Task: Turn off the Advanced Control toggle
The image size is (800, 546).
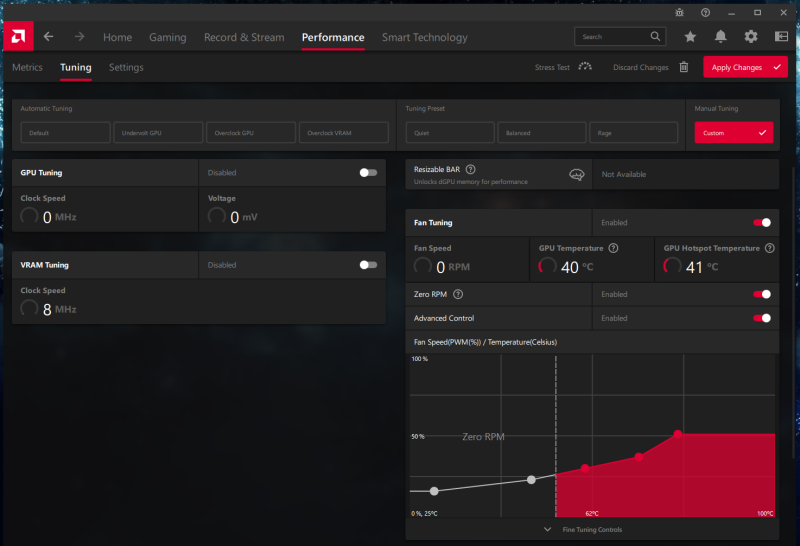Action: [x=762, y=318]
